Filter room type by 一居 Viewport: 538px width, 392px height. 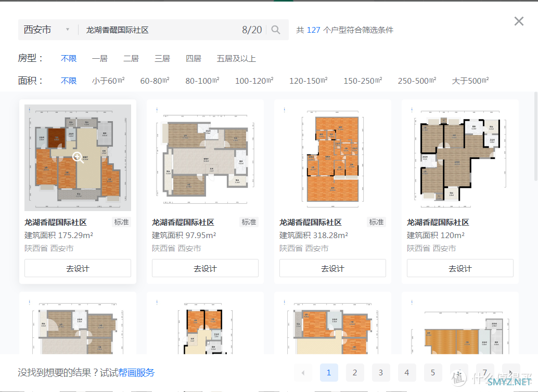click(100, 59)
